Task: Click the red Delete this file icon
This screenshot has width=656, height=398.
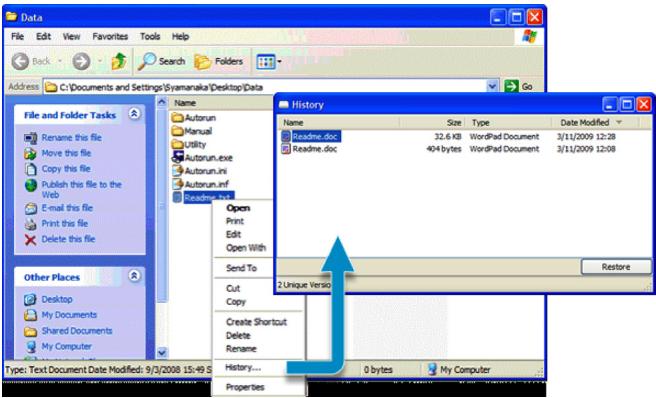Action: [x=31, y=239]
